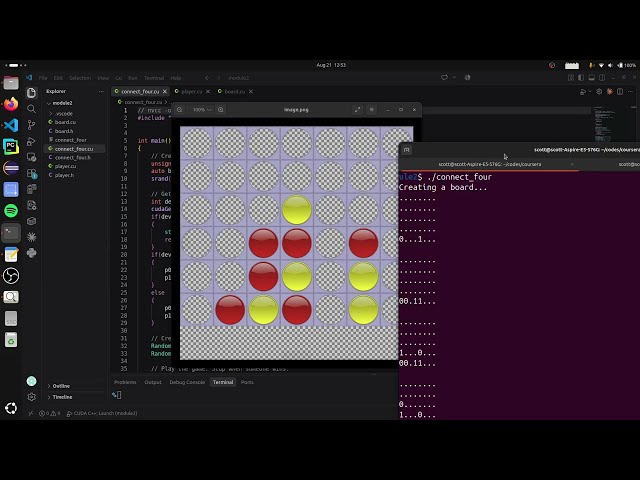The height and width of the screenshot is (480, 640).
Task: Open VS Code Accounts icon
Action: pos(31,381)
